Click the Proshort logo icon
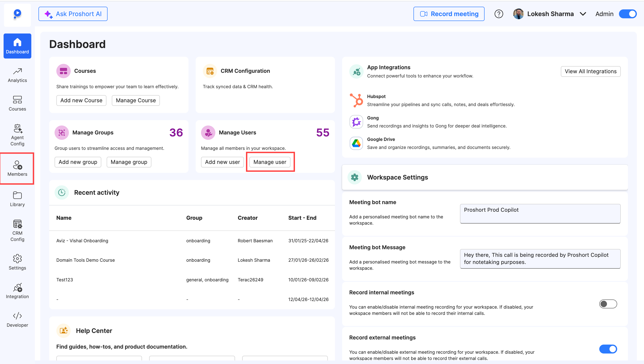This screenshot has height=364, width=644. point(17,14)
